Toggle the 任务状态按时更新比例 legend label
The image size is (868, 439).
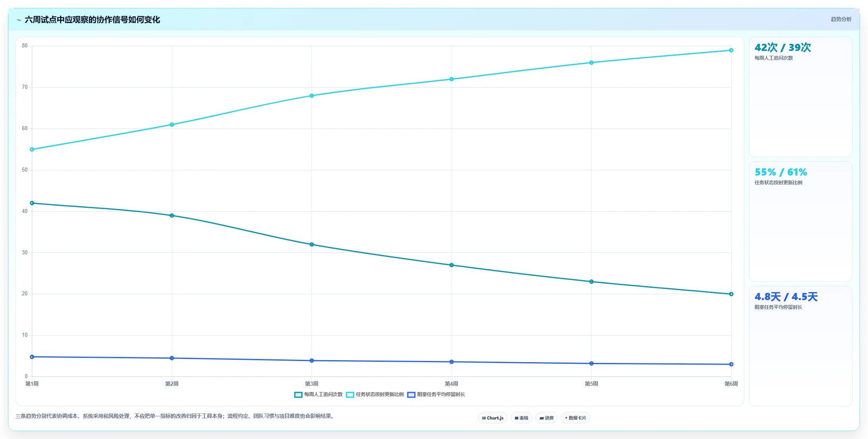380,394
